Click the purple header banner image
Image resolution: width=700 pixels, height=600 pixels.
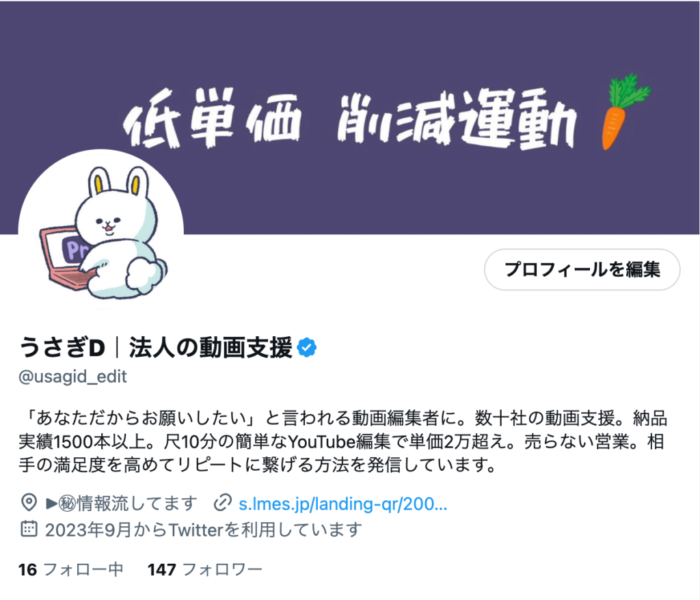point(350,118)
